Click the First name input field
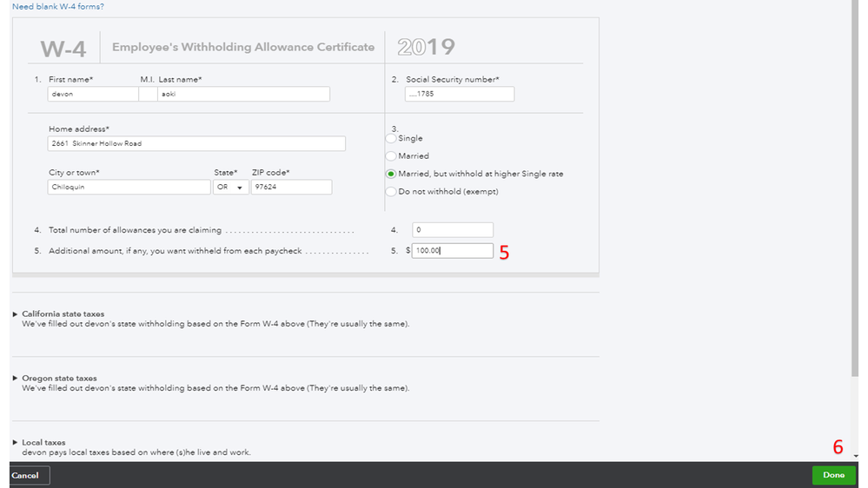The image size is (868, 488). [92, 94]
